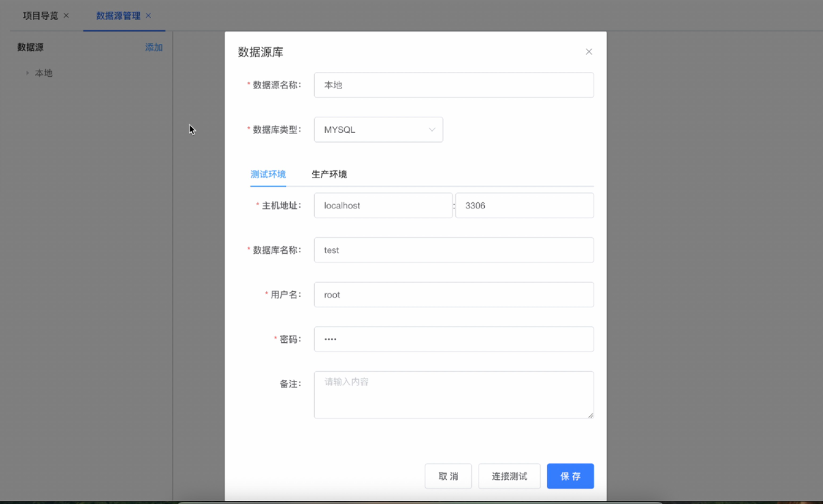Click the 数据源库 dialog title
The height and width of the screenshot is (504, 823).
tap(261, 51)
